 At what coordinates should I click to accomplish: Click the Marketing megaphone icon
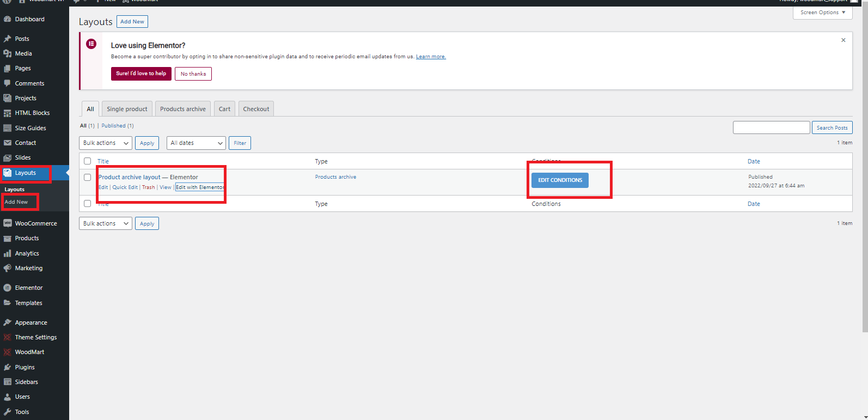pyautogui.click(x=8, y=268)
